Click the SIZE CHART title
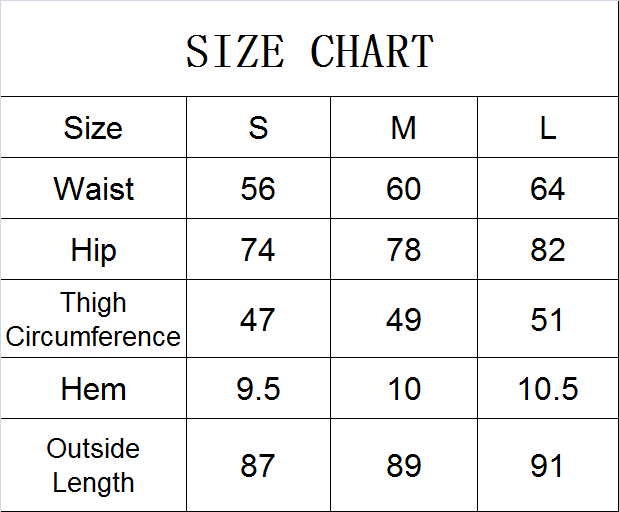 [x=310, y=51]
